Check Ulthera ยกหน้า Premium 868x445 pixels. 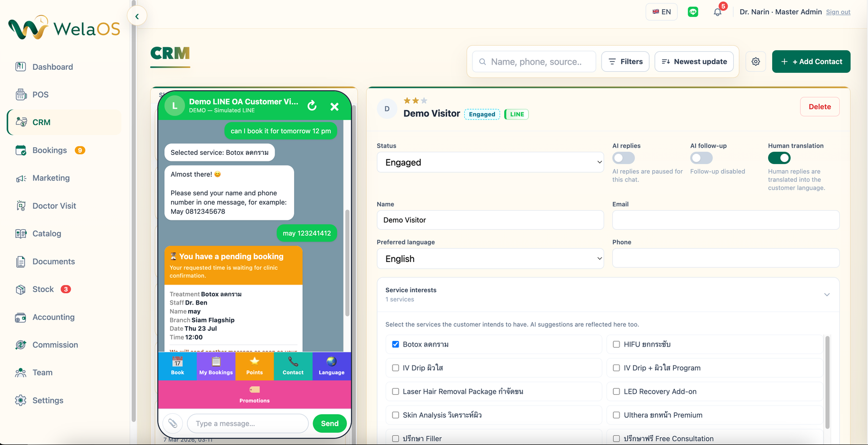pyautogui.click(x=616, y=415)
